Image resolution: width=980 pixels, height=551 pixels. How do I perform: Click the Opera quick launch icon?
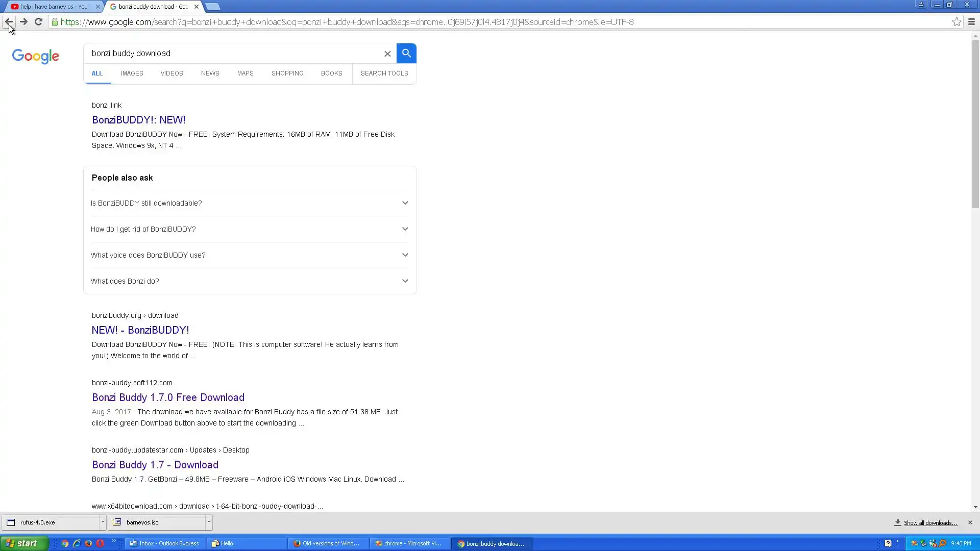click(100, 543)
